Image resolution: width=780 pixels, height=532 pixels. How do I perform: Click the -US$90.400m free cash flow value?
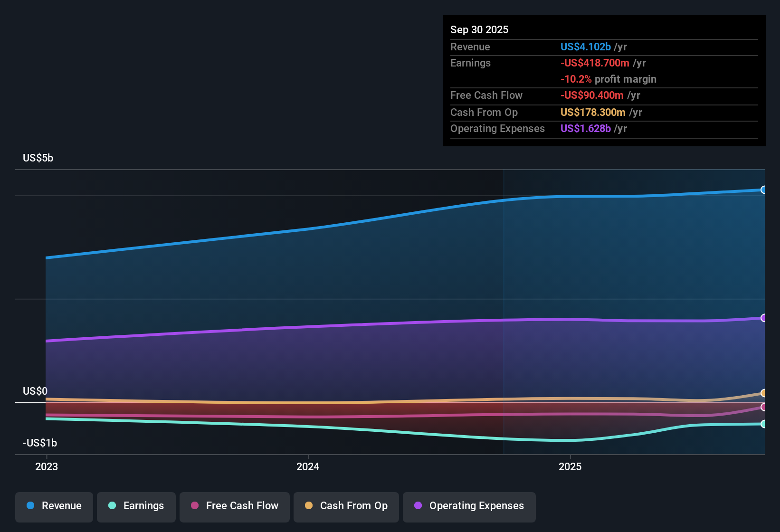pos(592,95)
